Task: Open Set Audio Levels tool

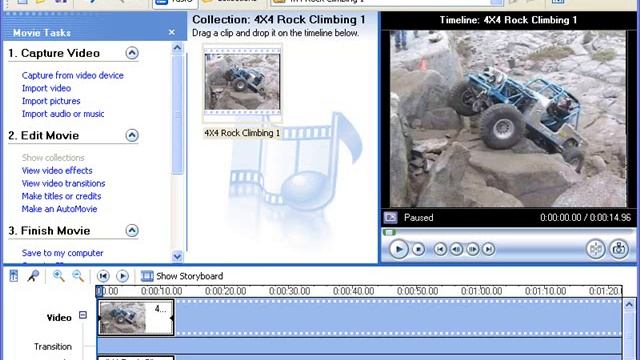Action: tap(14, 276)
